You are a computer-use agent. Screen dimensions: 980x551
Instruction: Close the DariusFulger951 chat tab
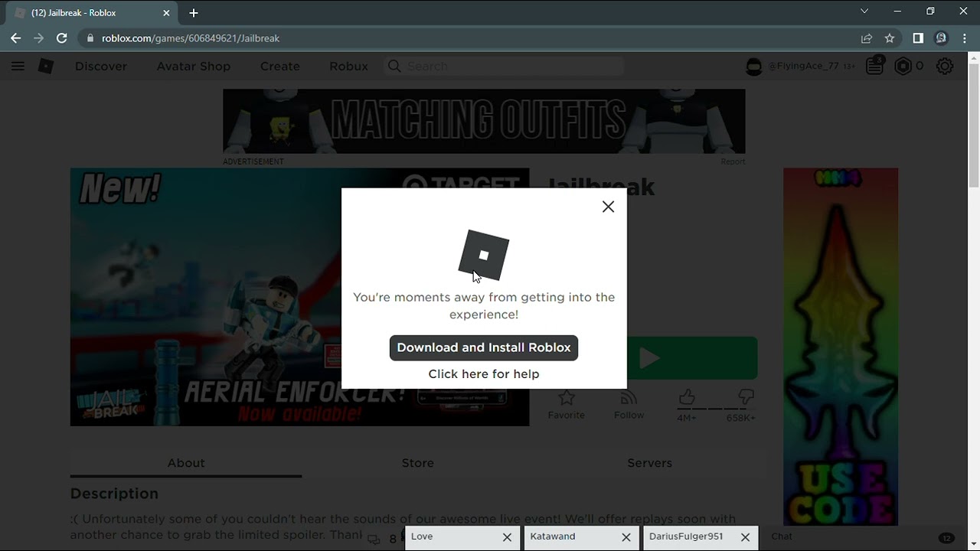coord(745,537)
